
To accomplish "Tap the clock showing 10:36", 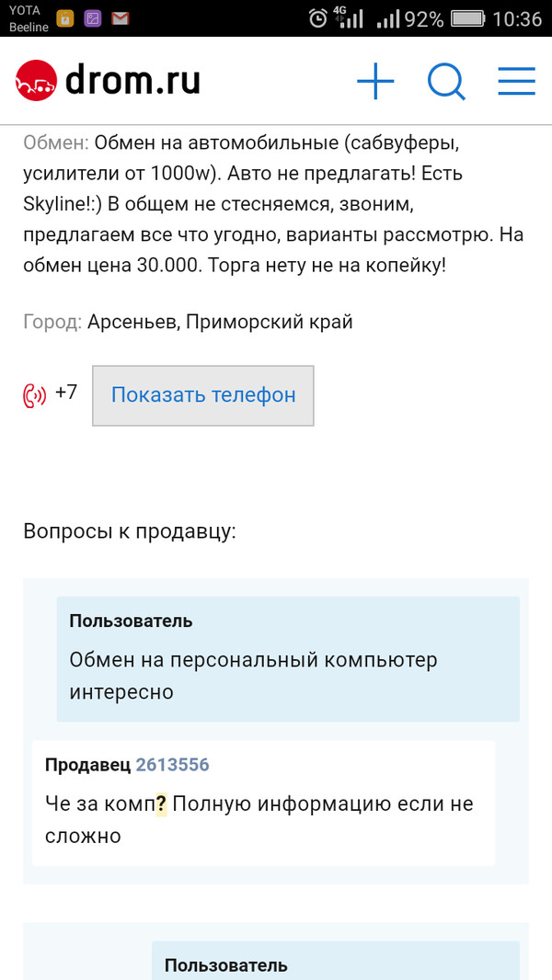I will (517, 18).
